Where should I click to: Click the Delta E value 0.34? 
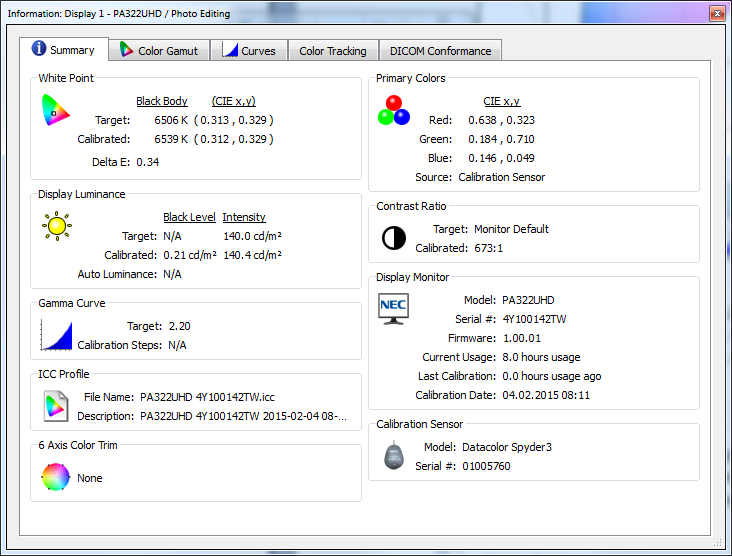[x=148, y=161]
